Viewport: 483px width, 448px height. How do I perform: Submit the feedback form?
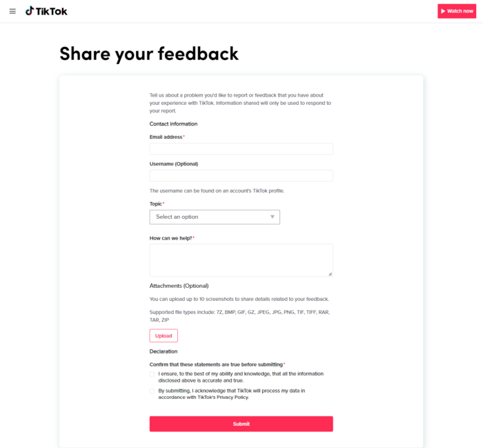point(241,424)
